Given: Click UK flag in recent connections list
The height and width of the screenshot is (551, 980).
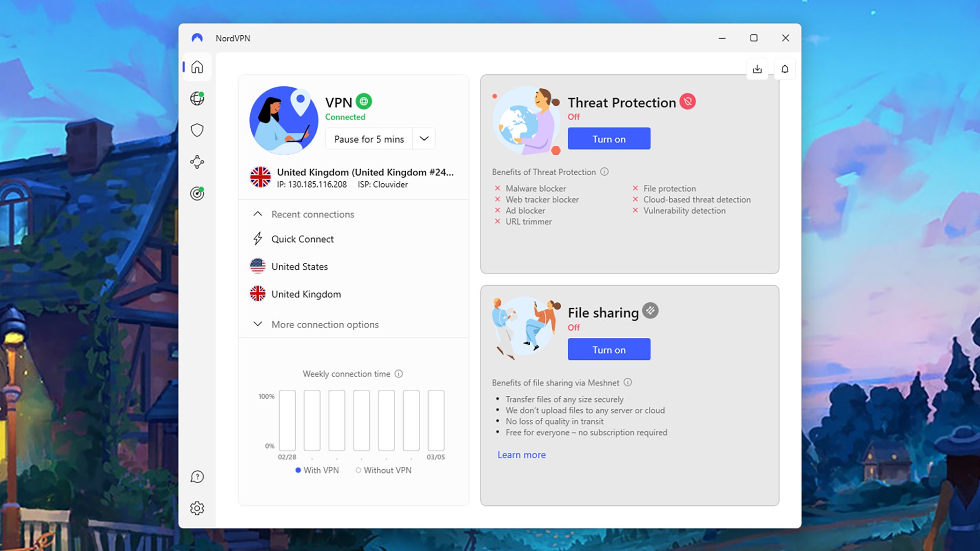Looking at the screenshot, I should tap(258, 294).
